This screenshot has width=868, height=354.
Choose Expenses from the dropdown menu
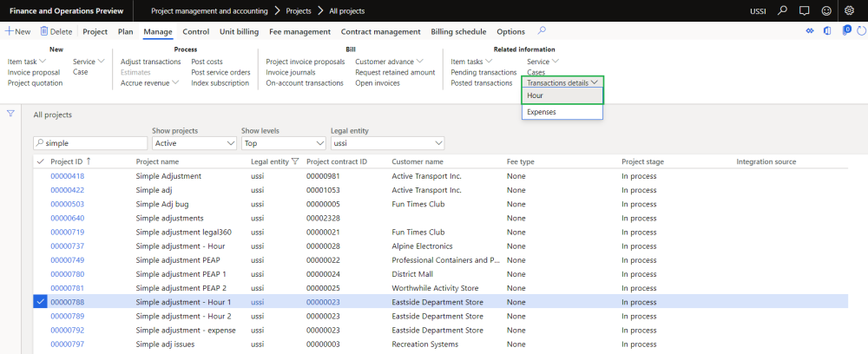(542, 112)
